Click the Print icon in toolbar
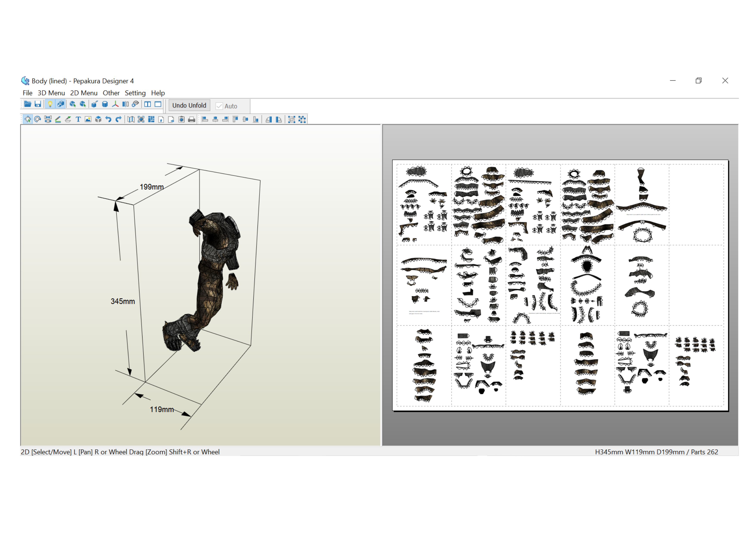The width and height of the screenshot is (756, 534). (192, 120)
